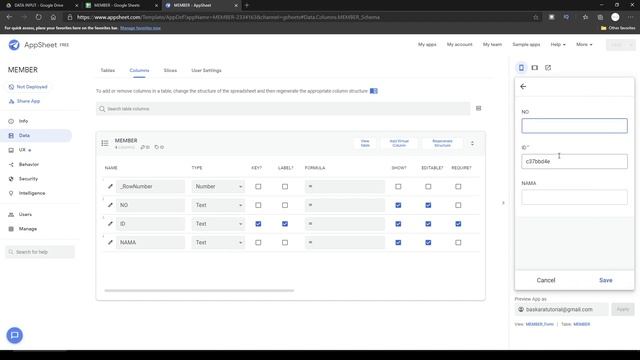Open the favorites list icon in the toolbar

pyautogui.click(x=585, y=17)
